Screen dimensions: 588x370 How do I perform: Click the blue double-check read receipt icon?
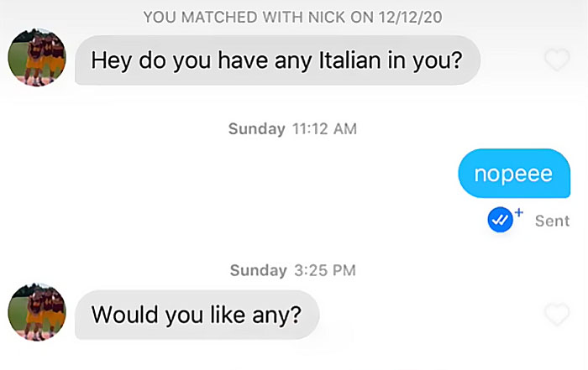coord(501,221)
